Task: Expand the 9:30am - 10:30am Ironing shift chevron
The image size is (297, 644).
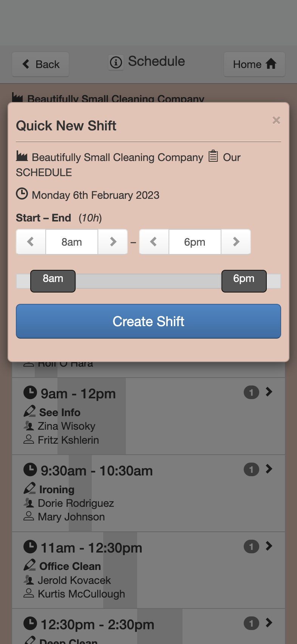Action: (x=269, y=469)
